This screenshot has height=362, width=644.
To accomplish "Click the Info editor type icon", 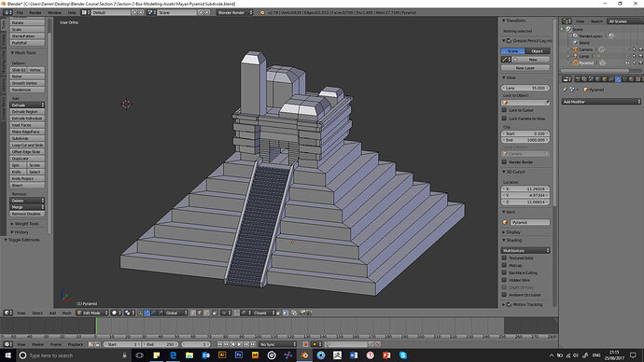I will click(7, 13).
